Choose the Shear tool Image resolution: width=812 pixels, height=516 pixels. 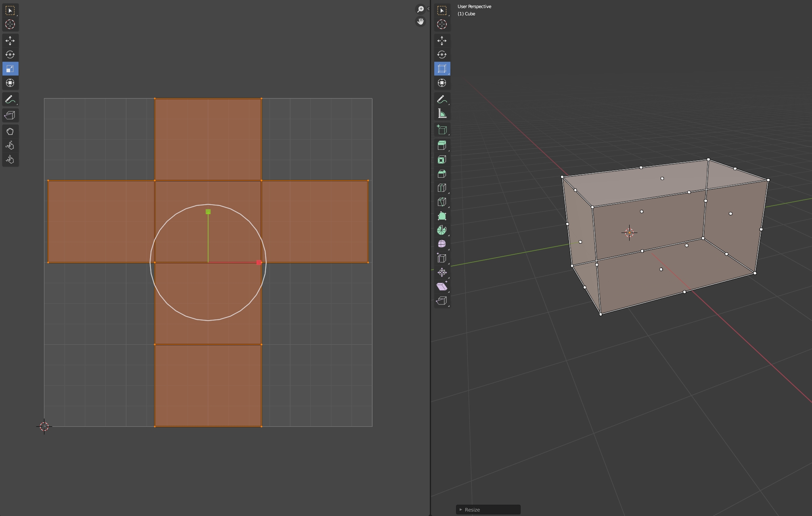tap(442, 287)
